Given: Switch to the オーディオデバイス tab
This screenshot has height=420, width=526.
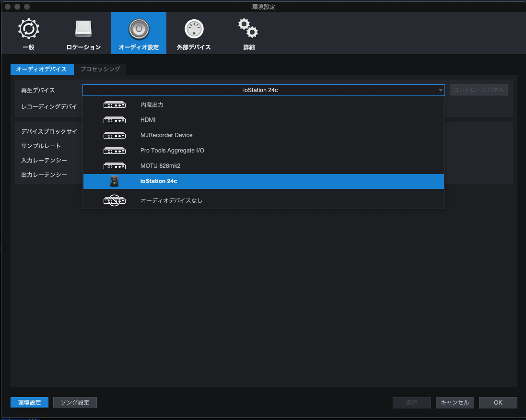Looking at the screenshot, I should (42, 69).
